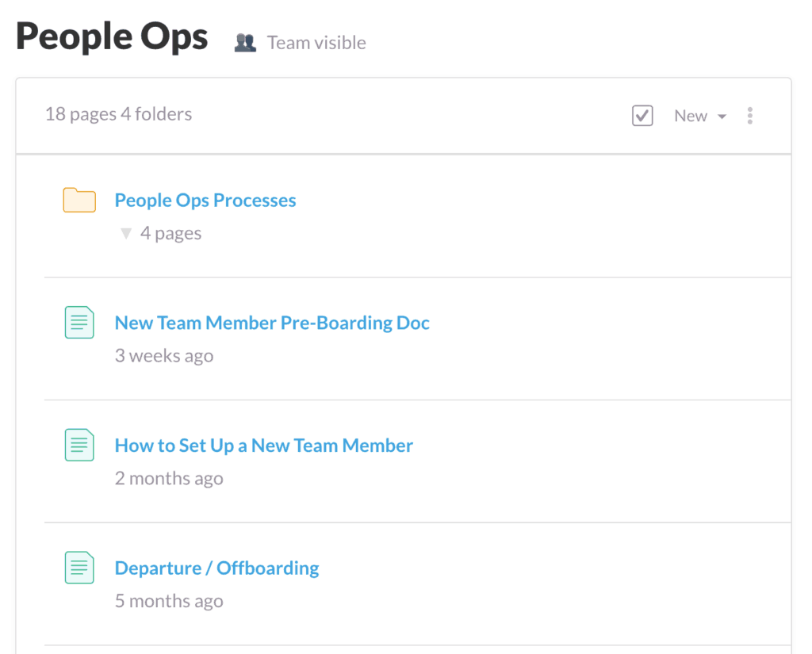
Task: Open the Departure / Offboarding page link
Action: tap(216, 568)
